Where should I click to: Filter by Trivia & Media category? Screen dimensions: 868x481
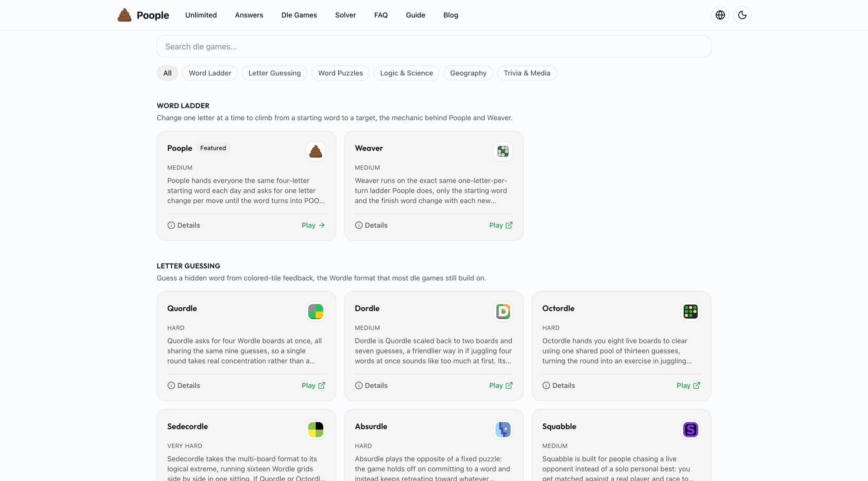click(527, 73)
